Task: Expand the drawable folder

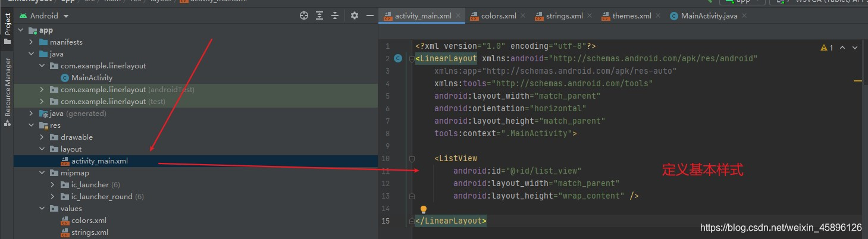Action: click(x=42, y=137)
